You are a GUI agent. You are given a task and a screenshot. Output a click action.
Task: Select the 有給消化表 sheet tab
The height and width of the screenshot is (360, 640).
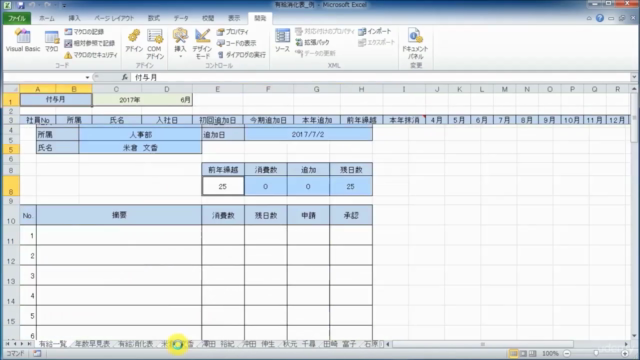tap(136, 344)
